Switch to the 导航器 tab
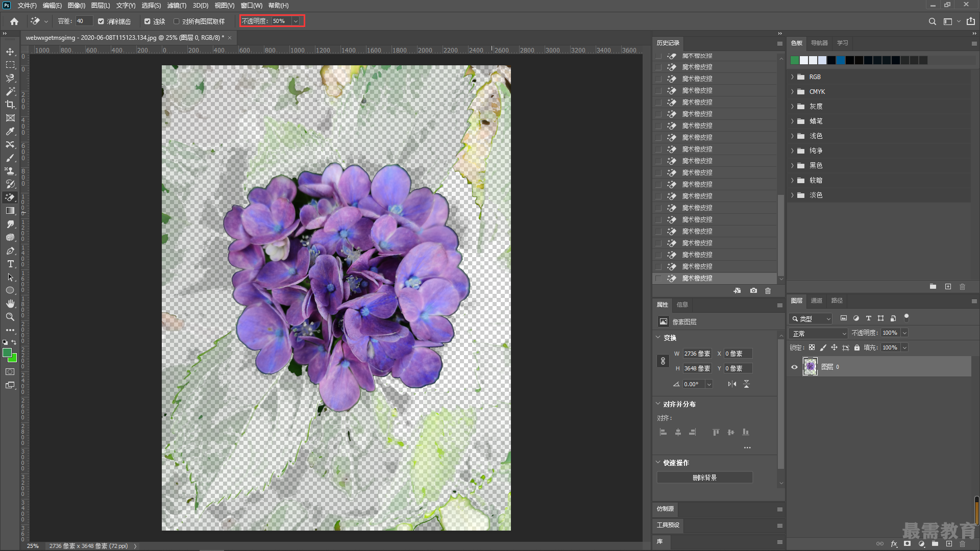 coord(819,43)
